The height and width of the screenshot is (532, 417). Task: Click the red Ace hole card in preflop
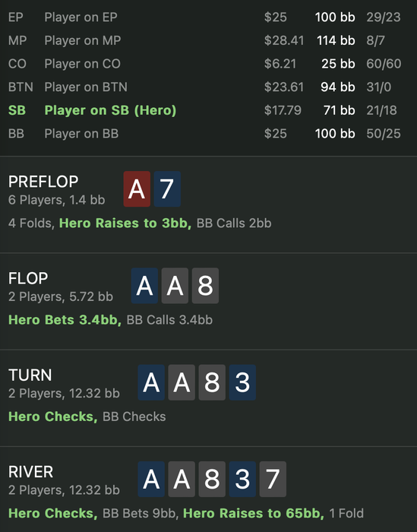click(137, 189)
